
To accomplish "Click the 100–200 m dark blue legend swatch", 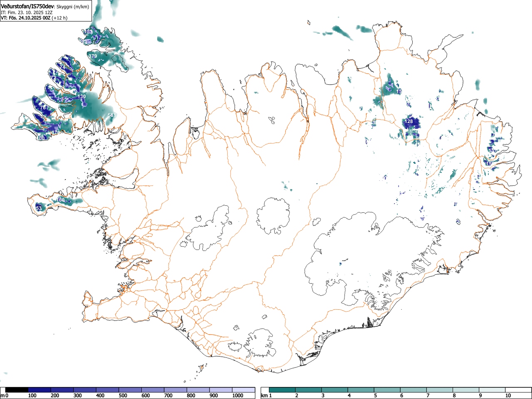I will click(39, 390).
